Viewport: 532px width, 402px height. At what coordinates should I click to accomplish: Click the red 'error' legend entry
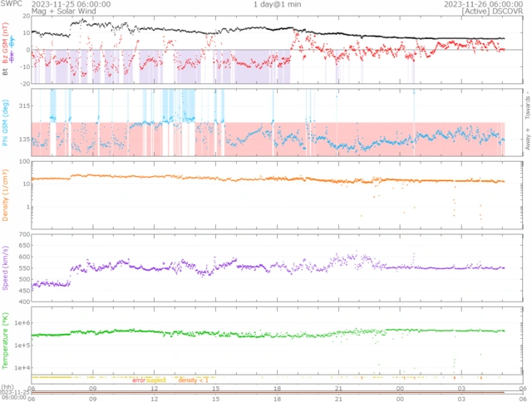click(139, 380)
